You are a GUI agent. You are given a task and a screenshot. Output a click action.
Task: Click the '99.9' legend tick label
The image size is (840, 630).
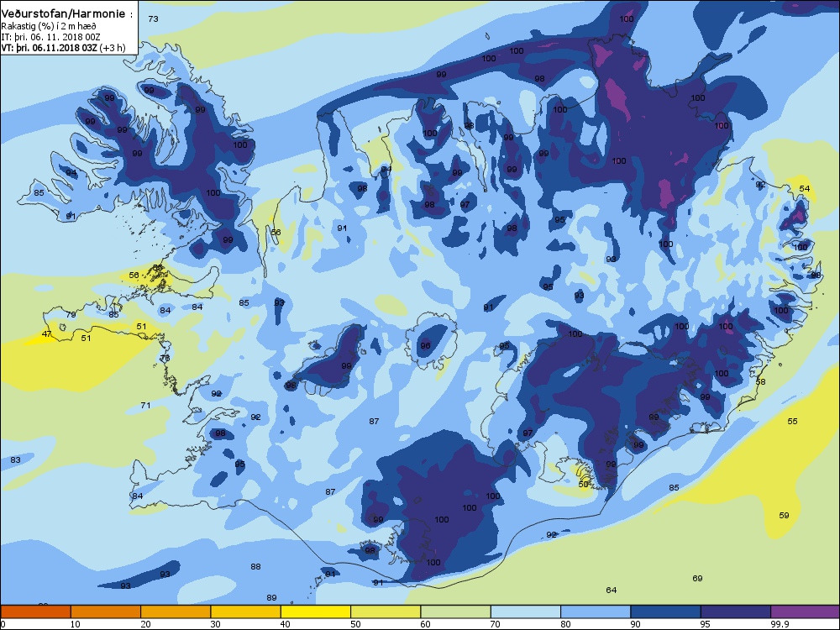(x=779, y=624)
